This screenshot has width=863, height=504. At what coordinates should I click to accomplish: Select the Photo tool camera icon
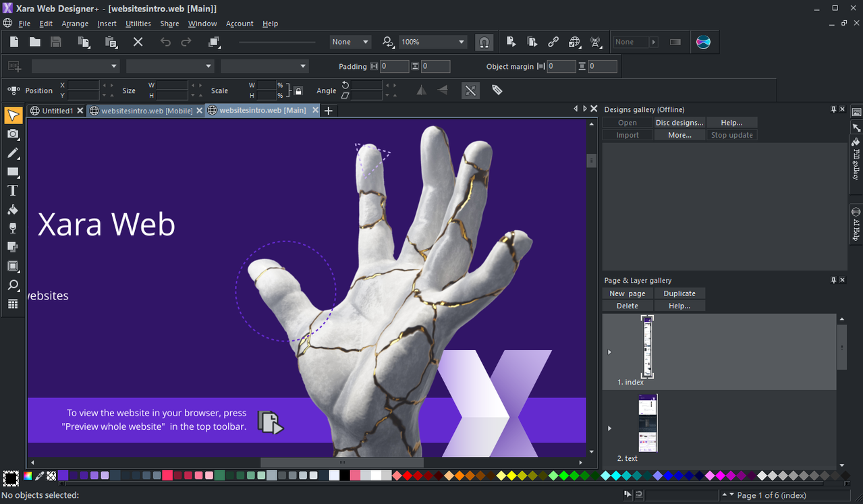click(13, 134)
